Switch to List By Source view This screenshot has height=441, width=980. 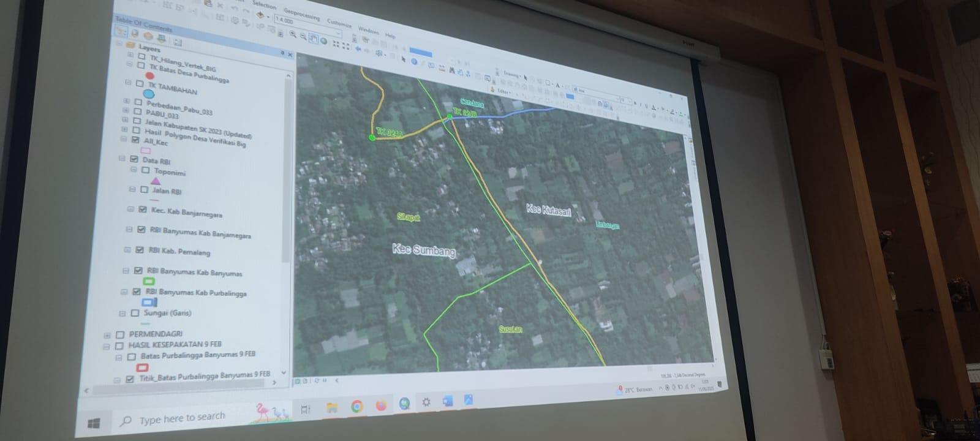click(135, 34)
